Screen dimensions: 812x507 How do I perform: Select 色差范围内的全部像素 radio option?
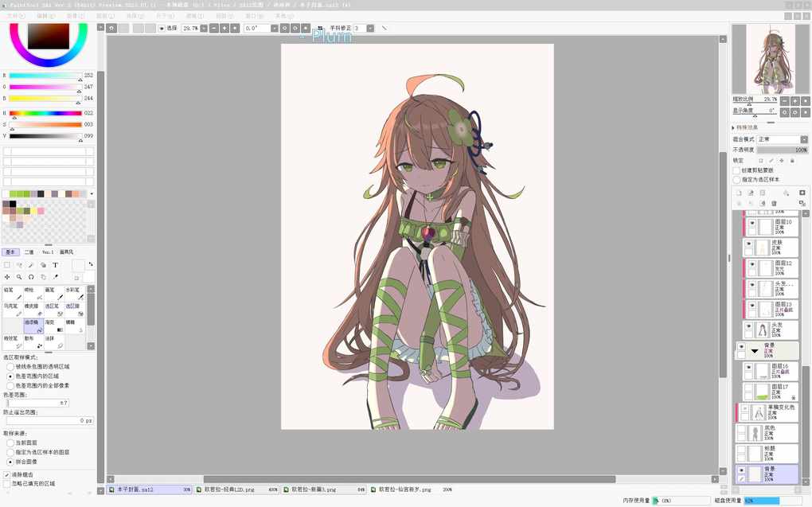tap(10, 386)
